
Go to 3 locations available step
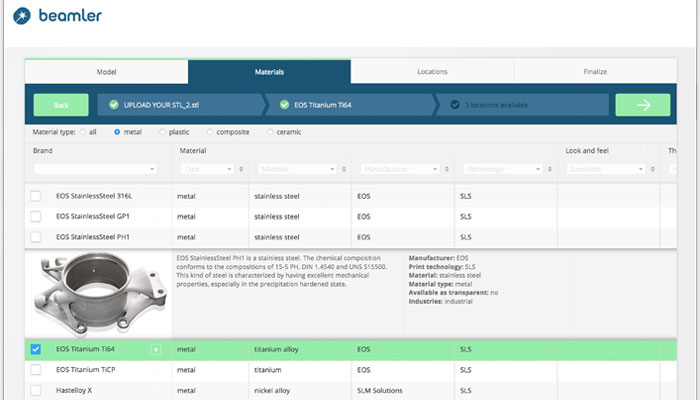pyautogui.click(x=521, y=105)
